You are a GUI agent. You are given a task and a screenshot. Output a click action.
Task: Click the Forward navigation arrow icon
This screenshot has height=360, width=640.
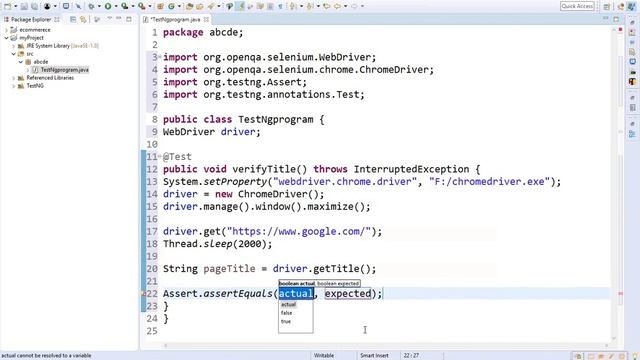coord(354,6)
